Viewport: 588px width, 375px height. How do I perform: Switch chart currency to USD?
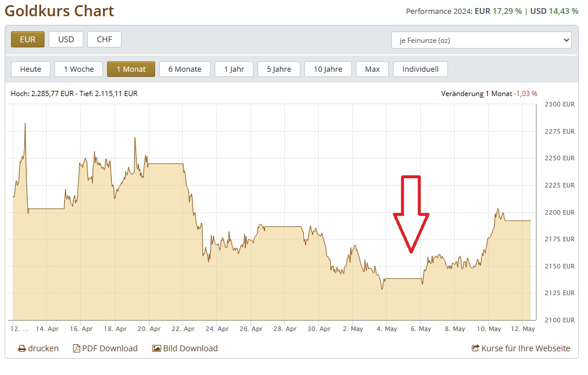pos(66,39)
